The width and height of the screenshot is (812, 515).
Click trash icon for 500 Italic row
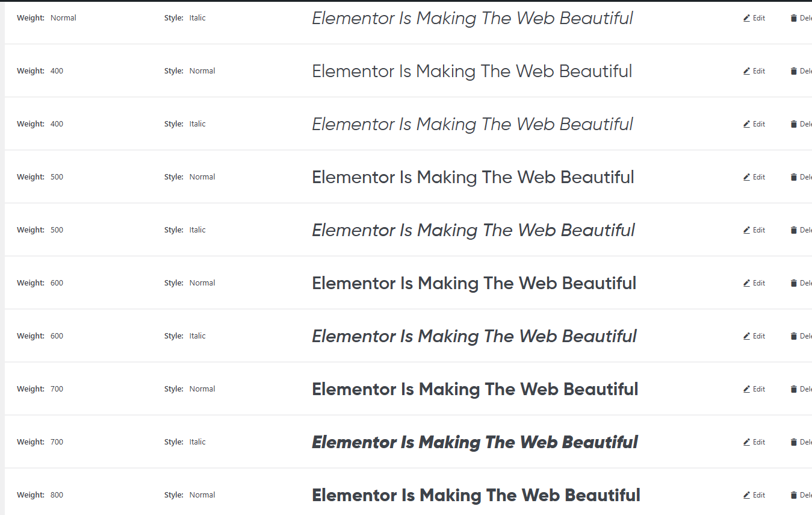(793, 230)
